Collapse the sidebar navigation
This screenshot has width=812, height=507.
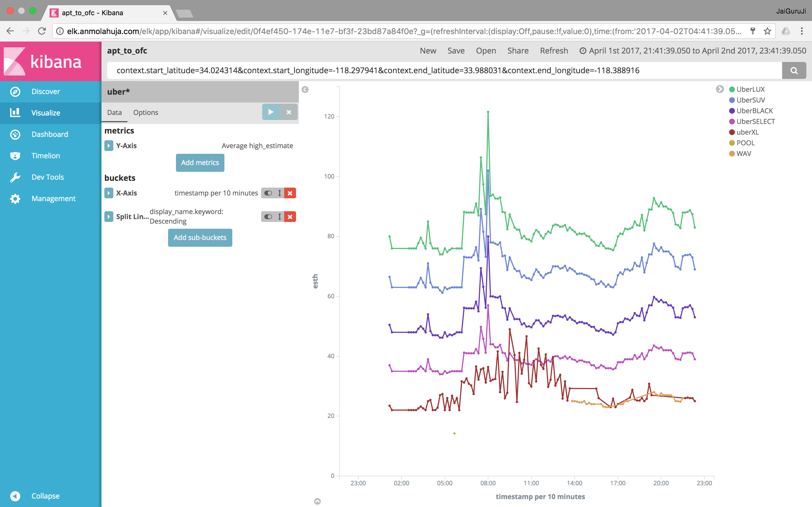coord(15,496)
